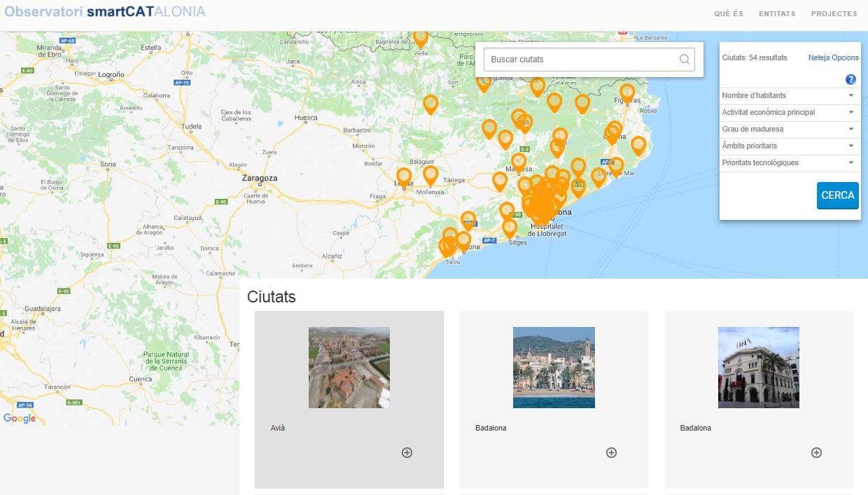Click the orange map pin near Lleida
The width and height of the screenshot is (868, 495).
click(x=404, y=176)
